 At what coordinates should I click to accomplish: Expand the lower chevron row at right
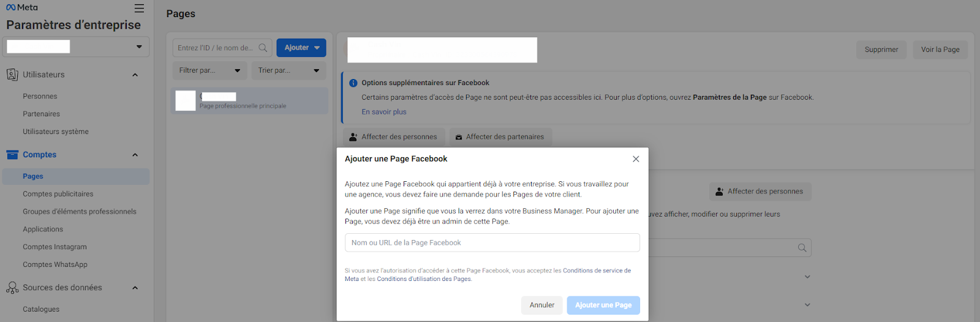tap(807, 305)
